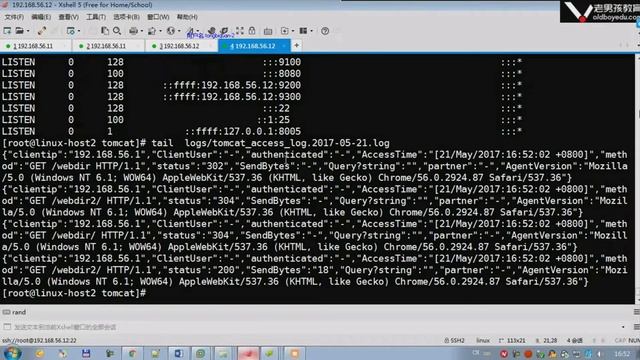This screenshot has width=640, height=360.
Task: Expand the color scheme dropdown arrow
Action: click(x=160, y=31)
